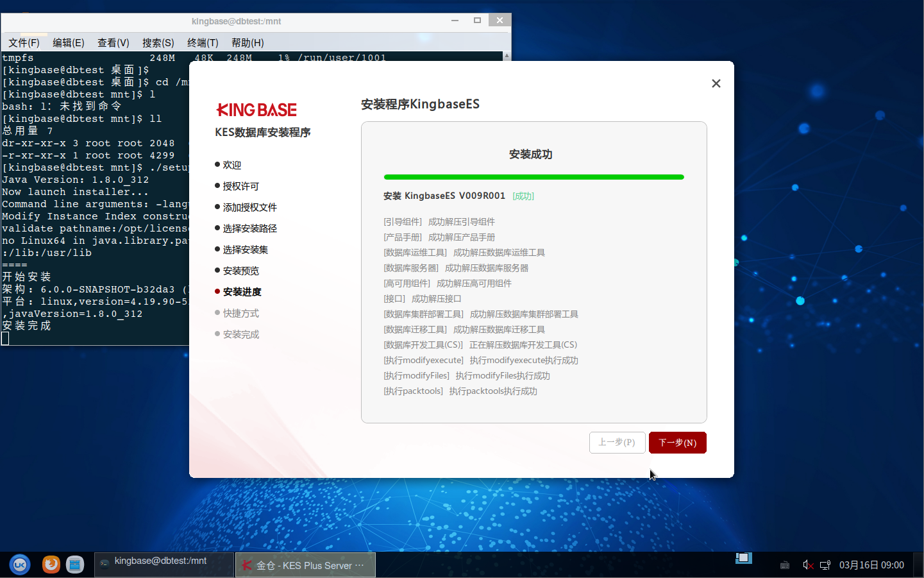Click the muted volume tray icon

pyautogui.click(x=808, y=565)
